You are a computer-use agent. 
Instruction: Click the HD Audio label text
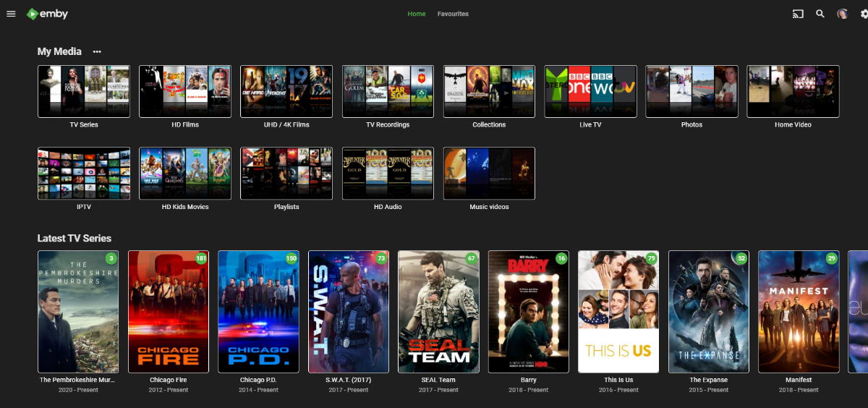click(388, 207)
